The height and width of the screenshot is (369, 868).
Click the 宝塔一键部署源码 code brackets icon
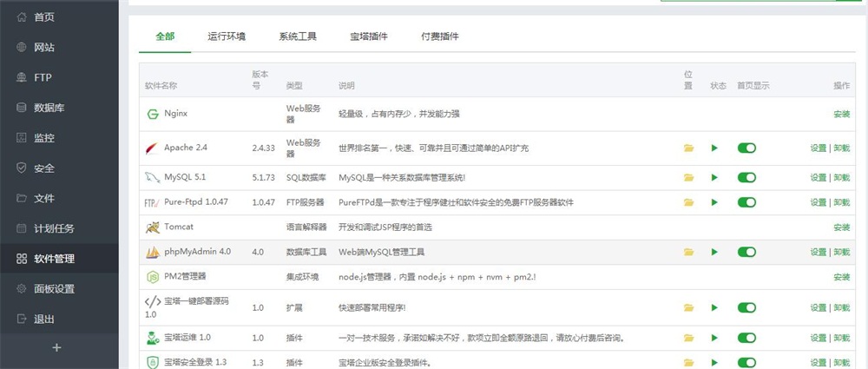pos(153,302)
